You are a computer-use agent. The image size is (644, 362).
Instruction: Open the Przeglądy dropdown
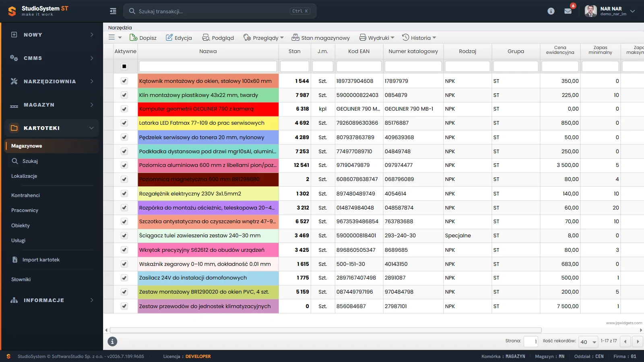264,37
